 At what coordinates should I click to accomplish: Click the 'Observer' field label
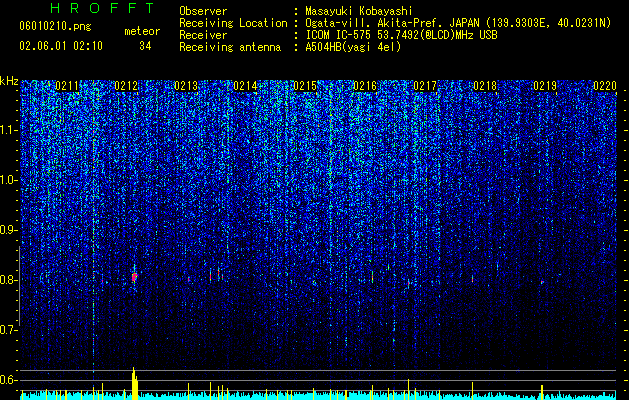tap(203, 11)
